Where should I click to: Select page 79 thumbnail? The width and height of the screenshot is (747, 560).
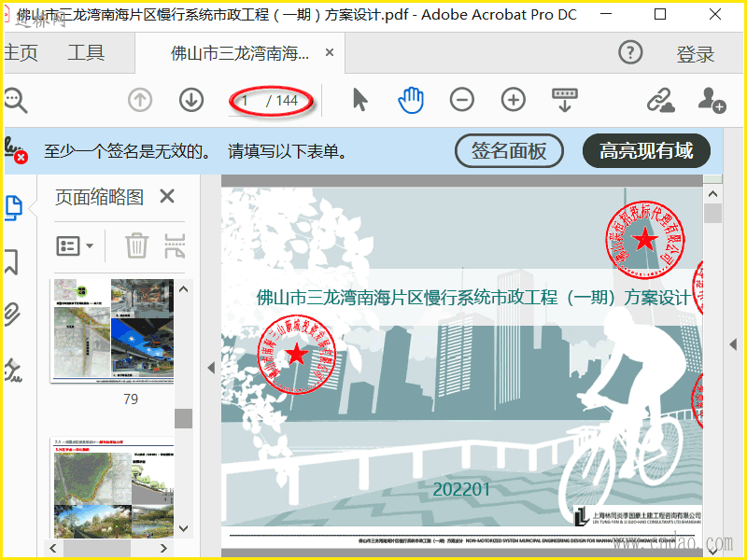coord(113,331)
